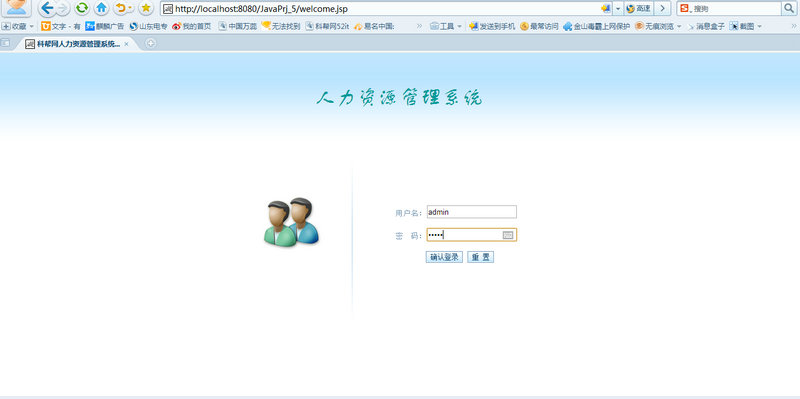This screenshot has height=399, width=800.
Task: Expand the address bar dropdown arrow
Action: point(618,9)
